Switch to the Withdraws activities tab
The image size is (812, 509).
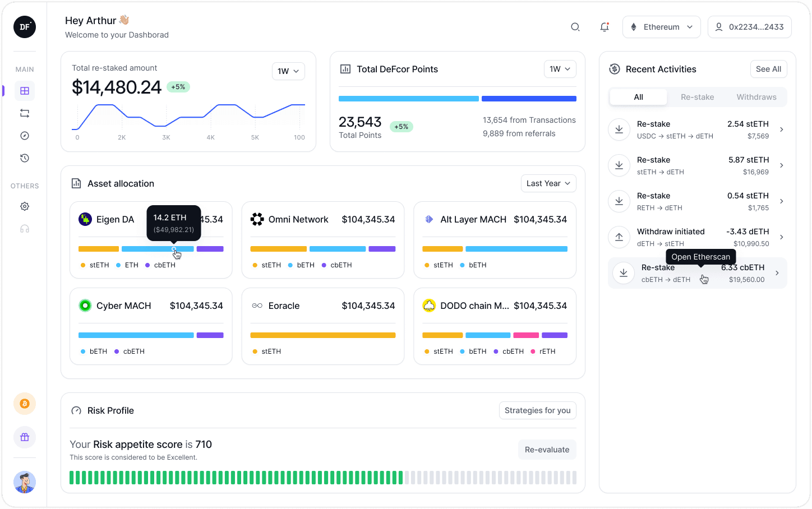click(756, 97)
